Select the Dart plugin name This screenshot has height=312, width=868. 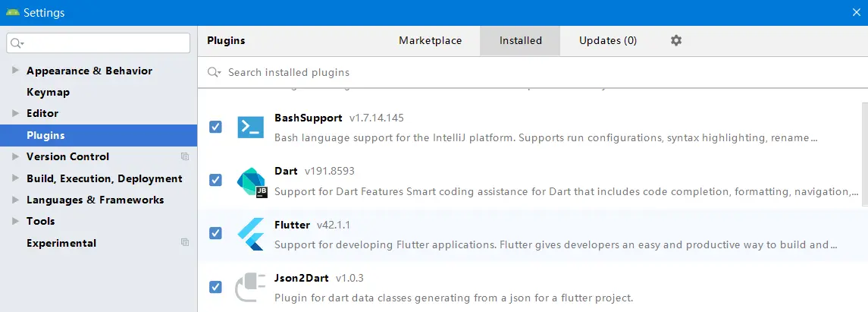tap(287, 172)
